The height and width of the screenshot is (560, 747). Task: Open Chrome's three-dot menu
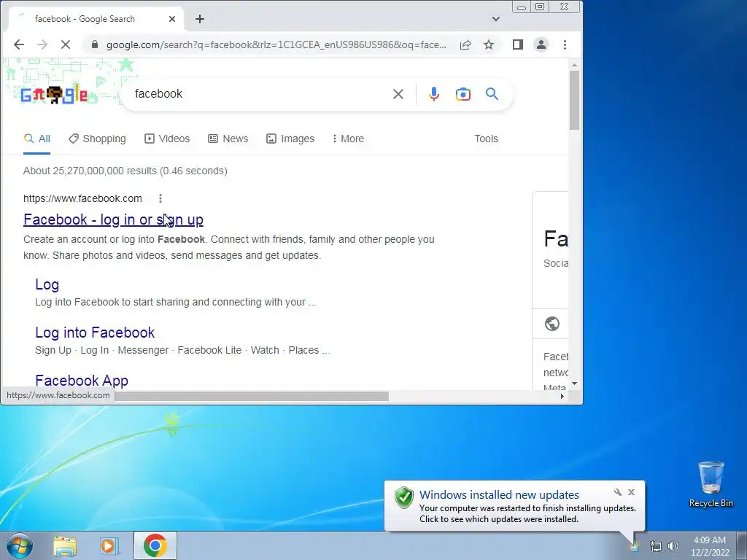coord(565,44)
